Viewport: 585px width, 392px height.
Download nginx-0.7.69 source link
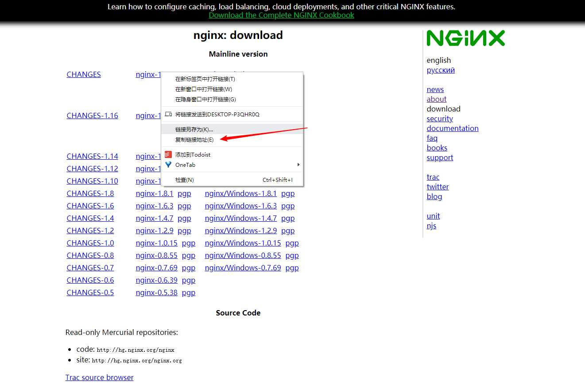coord(157,268)
